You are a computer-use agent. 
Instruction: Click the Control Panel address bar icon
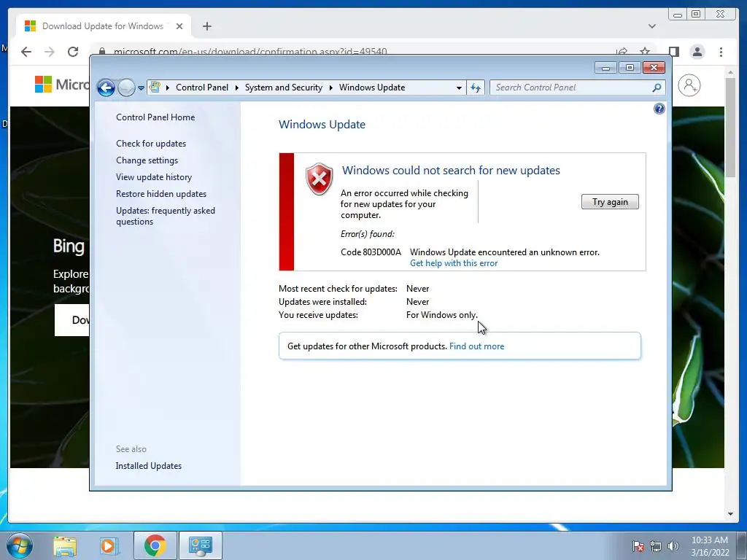[155, 87]
